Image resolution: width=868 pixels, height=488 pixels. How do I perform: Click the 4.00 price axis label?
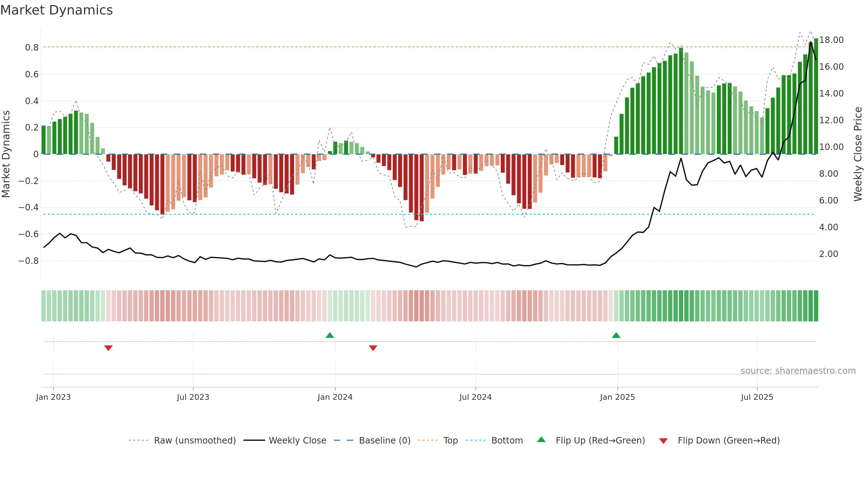click(x=829, y=227)
